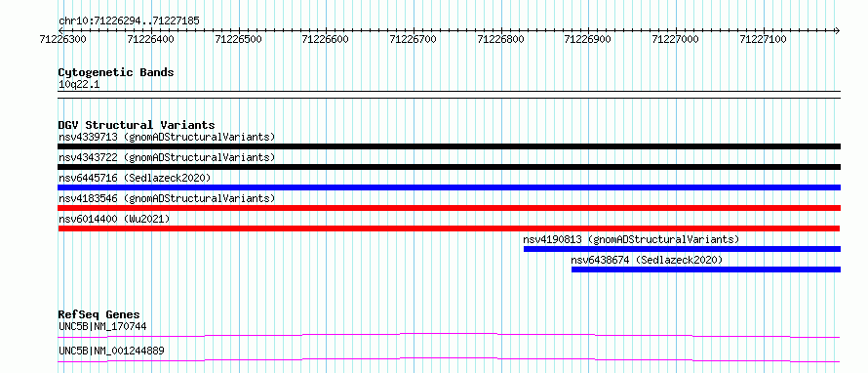The width and height of the screenshot is (868, 373).
Task: Select the Cytogenetic Bands track title
Action: click(x=116, y=72)
